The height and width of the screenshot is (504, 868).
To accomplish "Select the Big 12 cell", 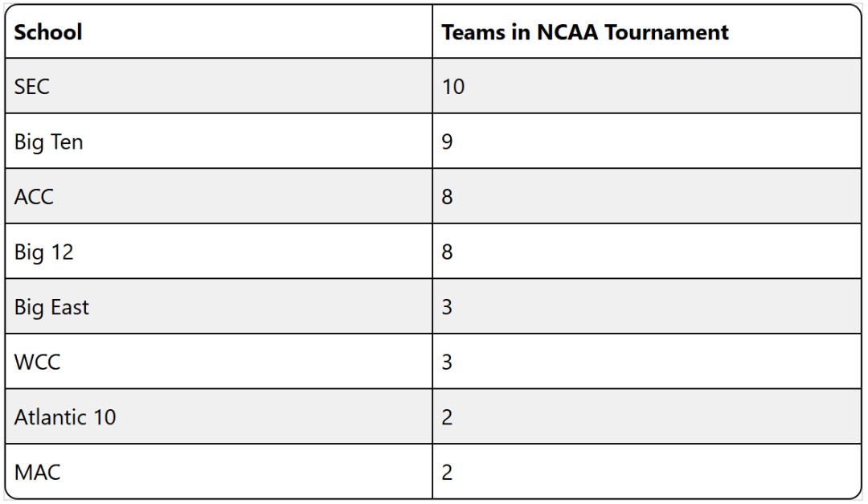I will pos(43,252).
